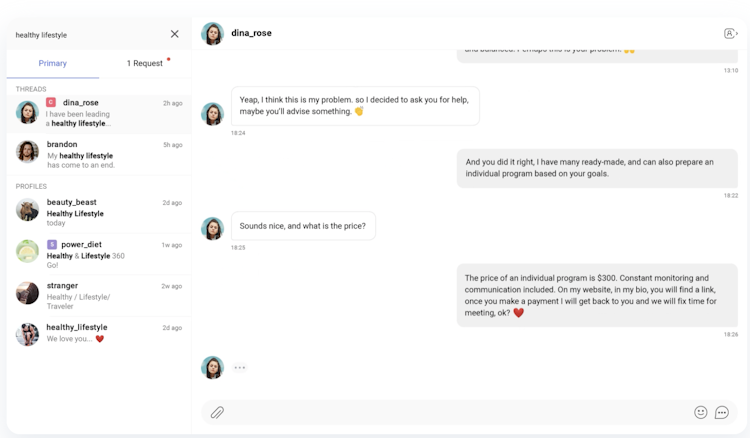Click the power_diet profile avatar
The width and height of the screenshot is (750, 438).
[27, 251]
